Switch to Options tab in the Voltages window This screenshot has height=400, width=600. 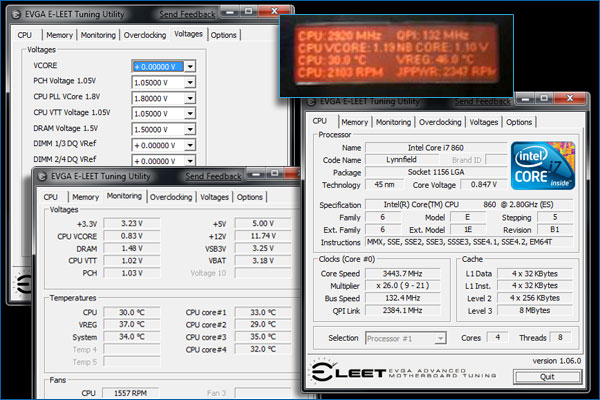223,35
